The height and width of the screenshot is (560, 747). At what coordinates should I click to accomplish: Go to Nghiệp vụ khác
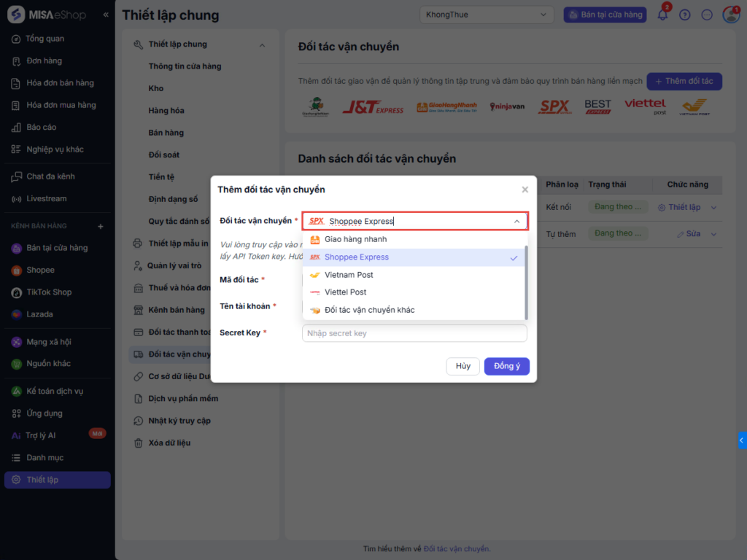55,149
